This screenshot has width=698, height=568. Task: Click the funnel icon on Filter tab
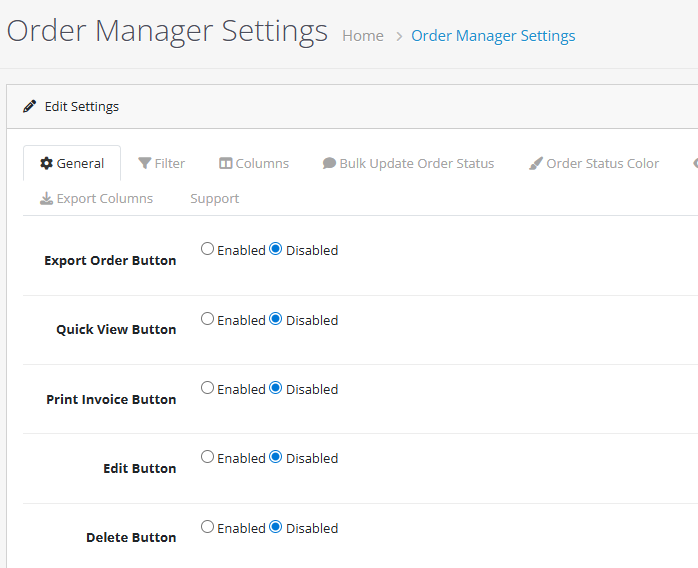[x=145, y=163]
